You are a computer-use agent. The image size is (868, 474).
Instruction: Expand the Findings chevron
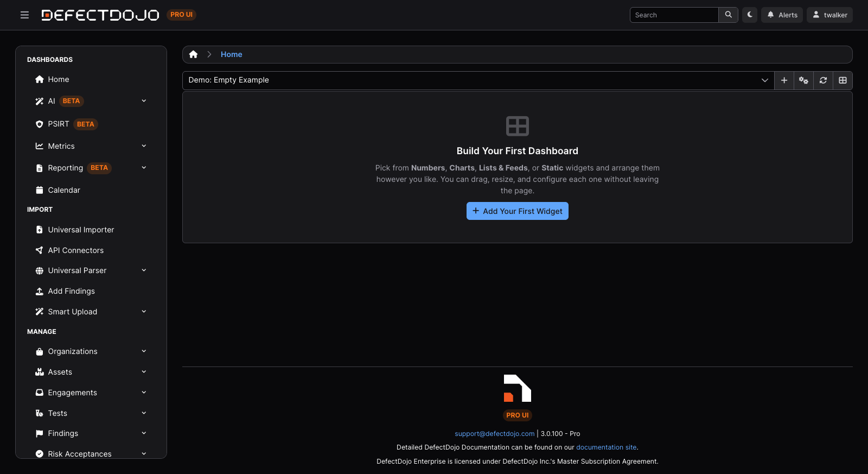pos(144,433)
